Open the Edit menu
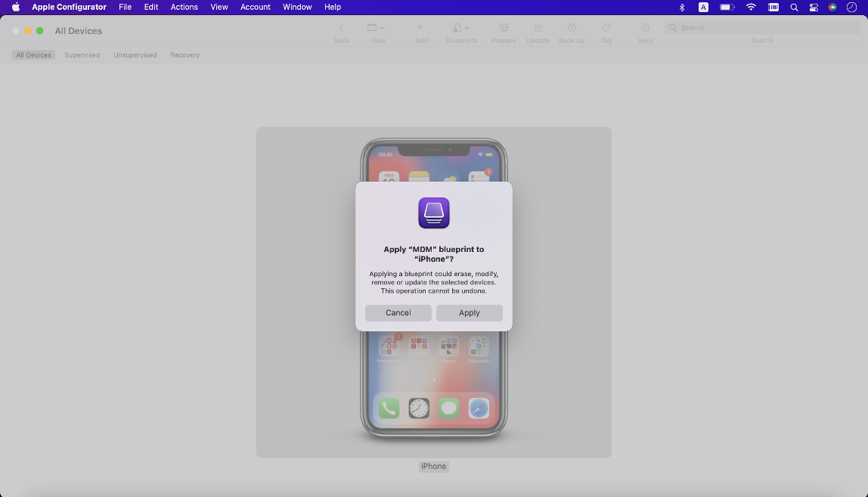 coord(151,8)
